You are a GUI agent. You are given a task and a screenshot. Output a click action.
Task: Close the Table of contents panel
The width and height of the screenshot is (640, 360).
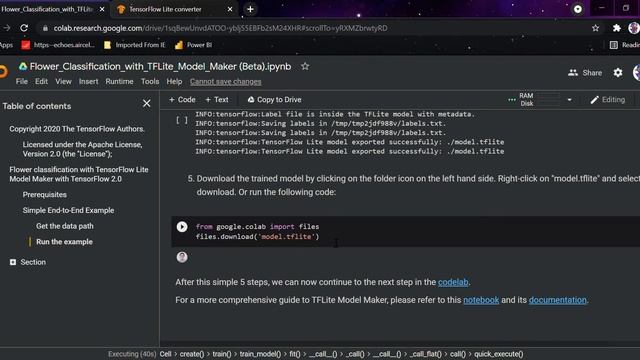coord(147,104)
